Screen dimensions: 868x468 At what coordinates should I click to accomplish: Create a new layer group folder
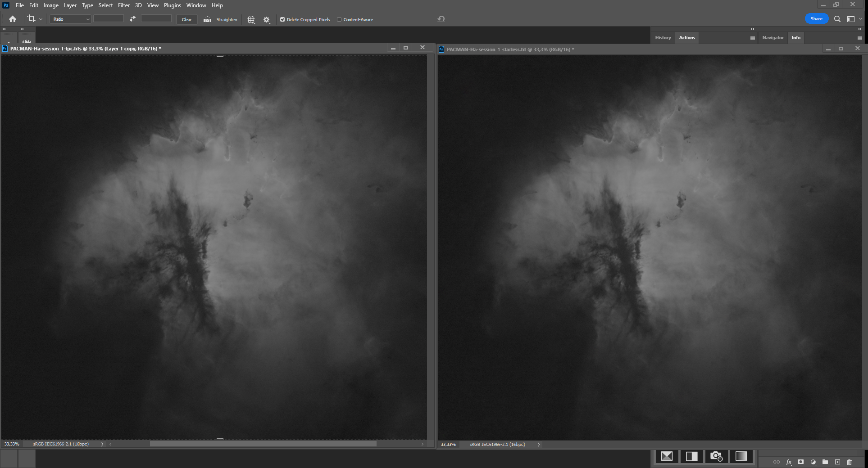point(825,462)
